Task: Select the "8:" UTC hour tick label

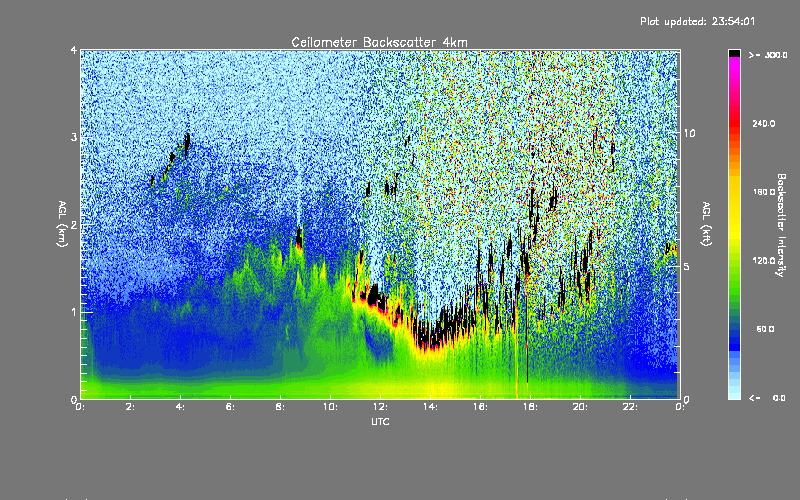Action: pyautogui.click(x=281, y=407)
